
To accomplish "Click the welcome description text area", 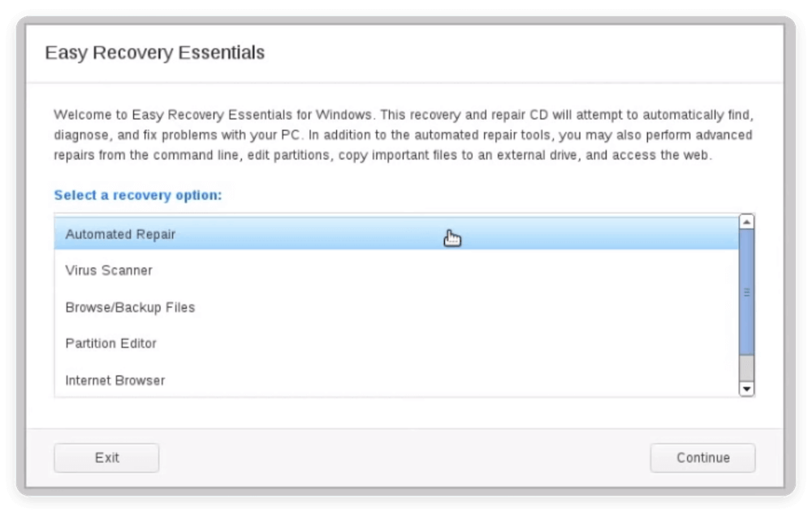I will click(x=403, y=134).
